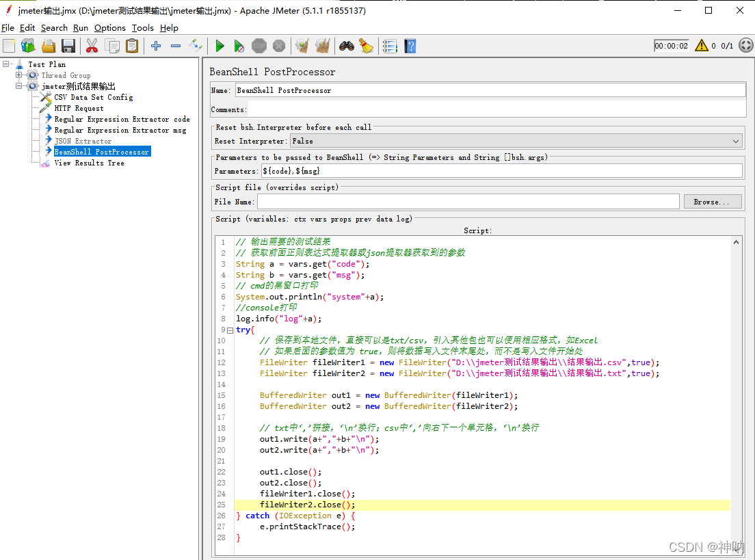Viewport: 755px width, 560px height.
Task: Open the Options menu
Action: coord(109,28)
